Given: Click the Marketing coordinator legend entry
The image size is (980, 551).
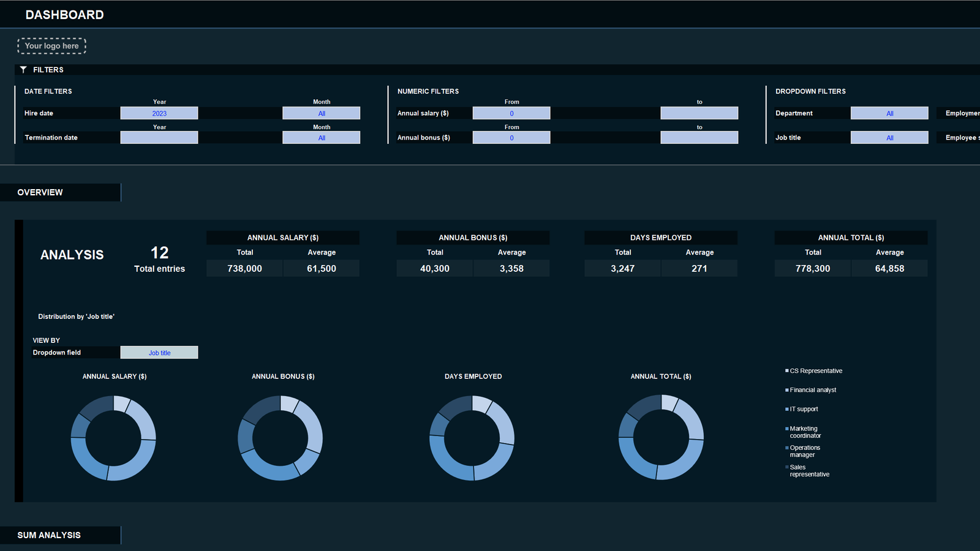Looking at the screenshot, I should [x=805, y=432].
